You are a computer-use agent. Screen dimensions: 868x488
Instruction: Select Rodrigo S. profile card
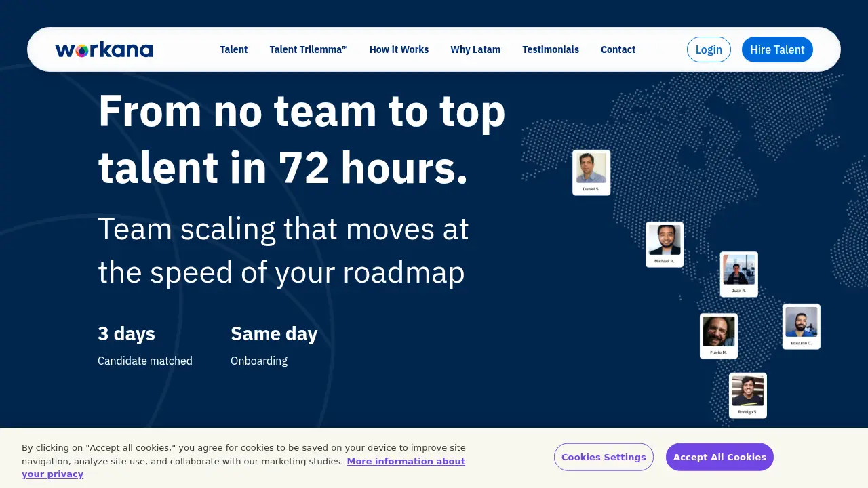[x=748, y=396]
